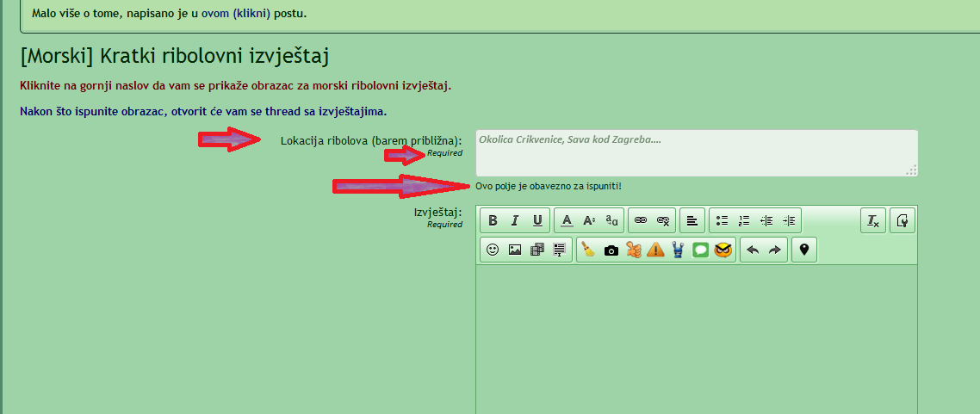Click the camera icon in toolbar
The image size is (980, 414).
click(x=611, y=250)
